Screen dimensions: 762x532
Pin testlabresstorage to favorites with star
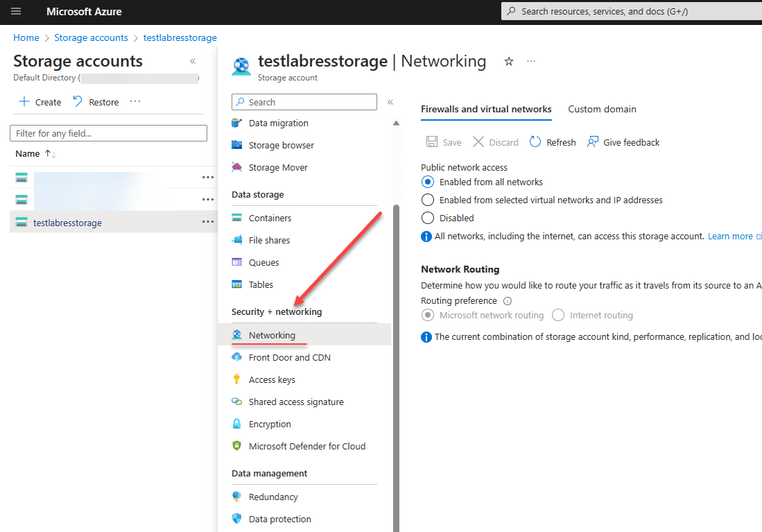click(509, 61)
